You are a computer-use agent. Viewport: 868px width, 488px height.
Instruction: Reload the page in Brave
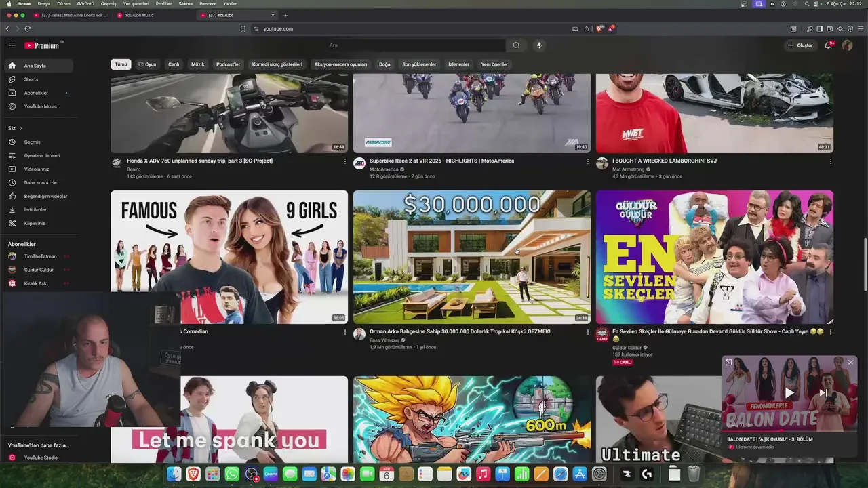27,28
